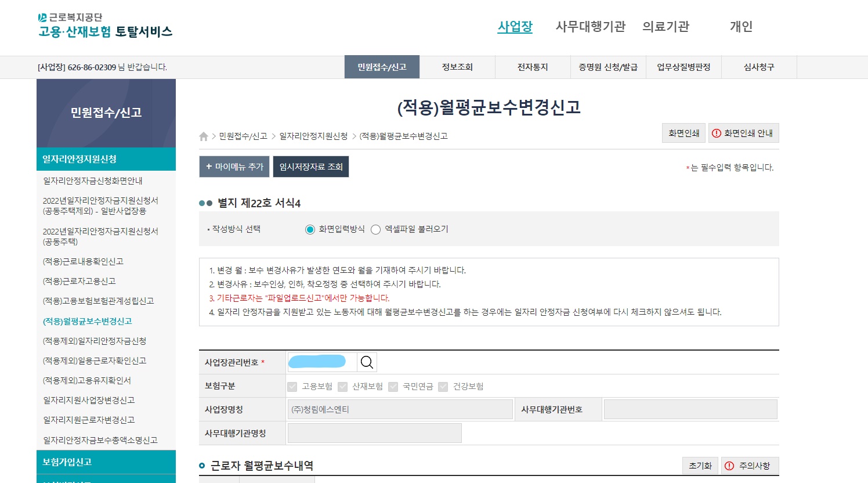
Task: Open the 민원접수/신고 menu
Action: (382, 67)
